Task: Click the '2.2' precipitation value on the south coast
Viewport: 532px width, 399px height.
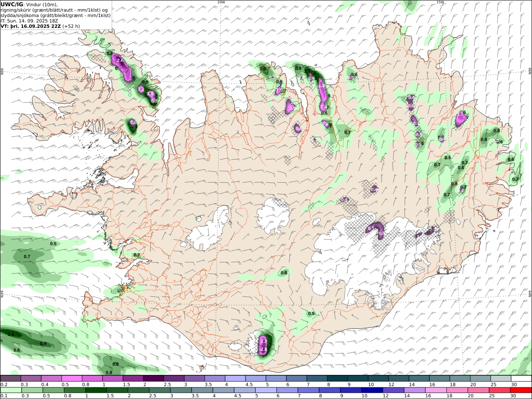Action: 264,341
